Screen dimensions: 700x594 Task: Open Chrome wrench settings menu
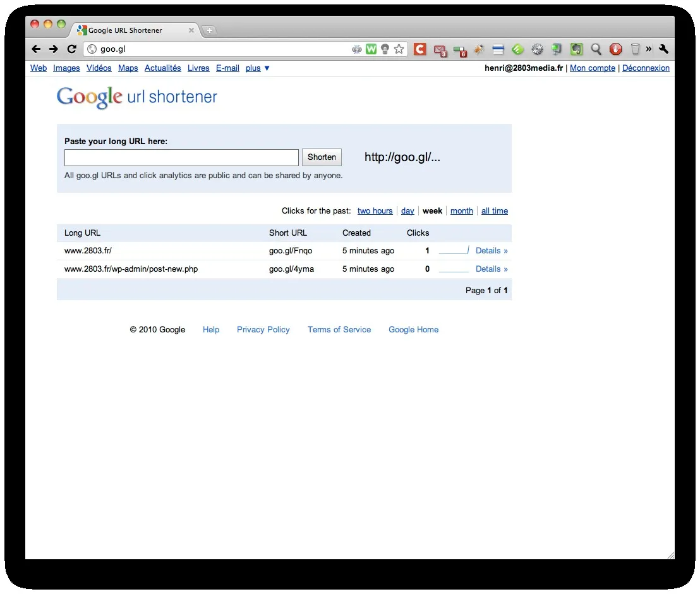pyautogui.click(x=664, y=49)
